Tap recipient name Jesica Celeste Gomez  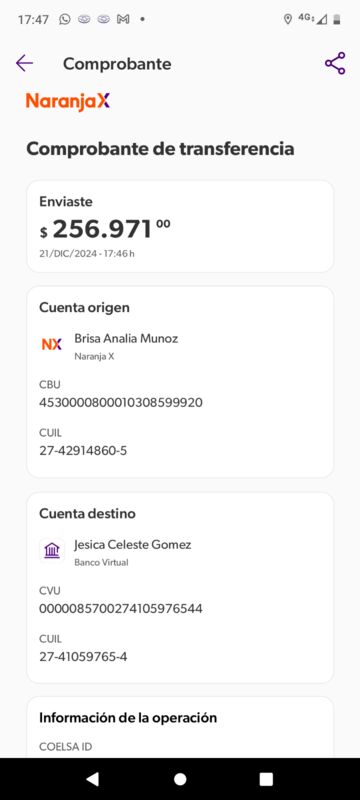click(133, 544)
